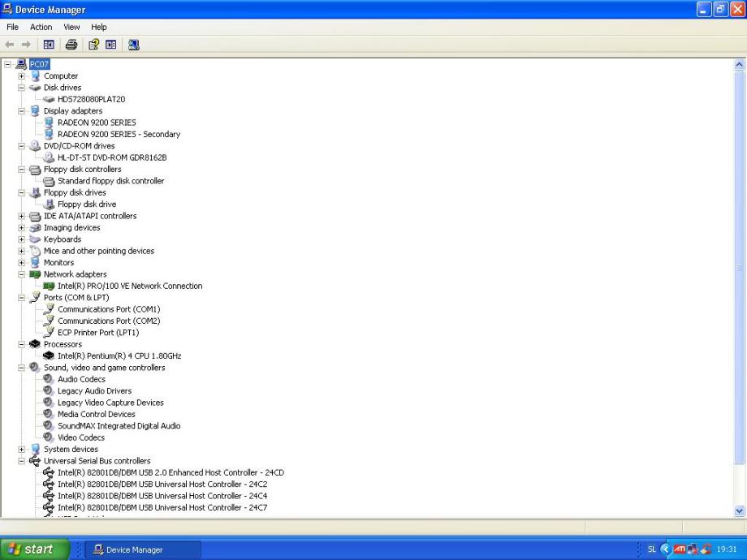Expand the Imaging devices category
The width and height of the screenshot is (747, 560).
pyautogui.click(x=21, y=227)
